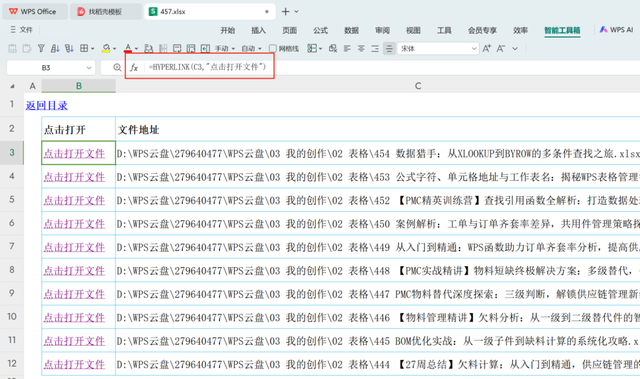Click the freeze panes icon
The height and width of the screenshot is (379, 640).
pyautogui.click(x=191, y=49)
